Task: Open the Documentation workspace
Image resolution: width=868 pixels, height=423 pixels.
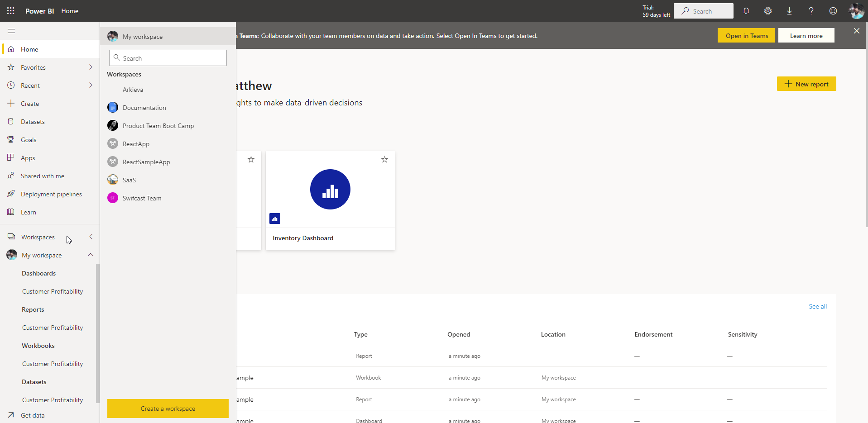Action: click(168, 108)
